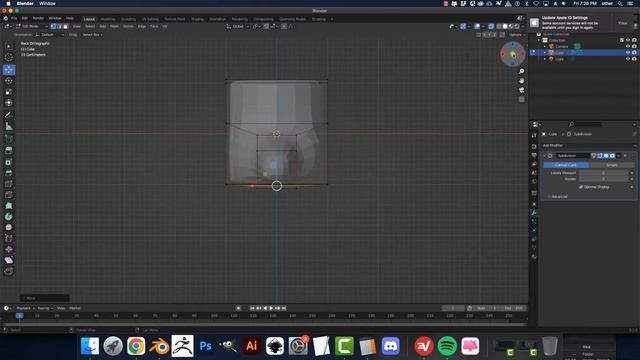Enable vertex select mode
The width and height of the screenshot is (640, 360).
point(53,26)
